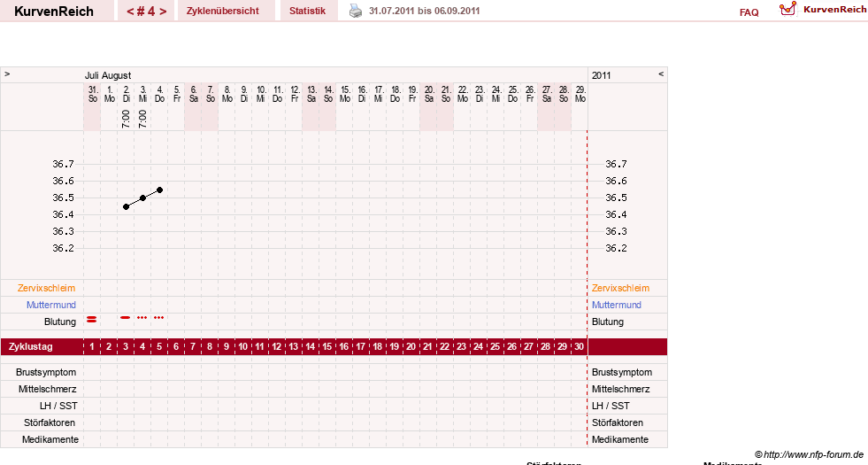The height and width of the screenshot is (465, 868).
Task: Click the right-side Blutung label
Action: click(608, 322)
